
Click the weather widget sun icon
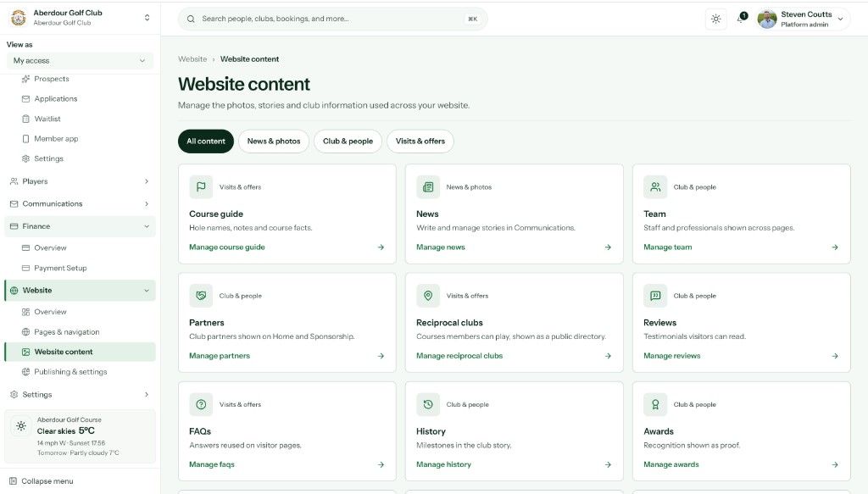[21, 425]
